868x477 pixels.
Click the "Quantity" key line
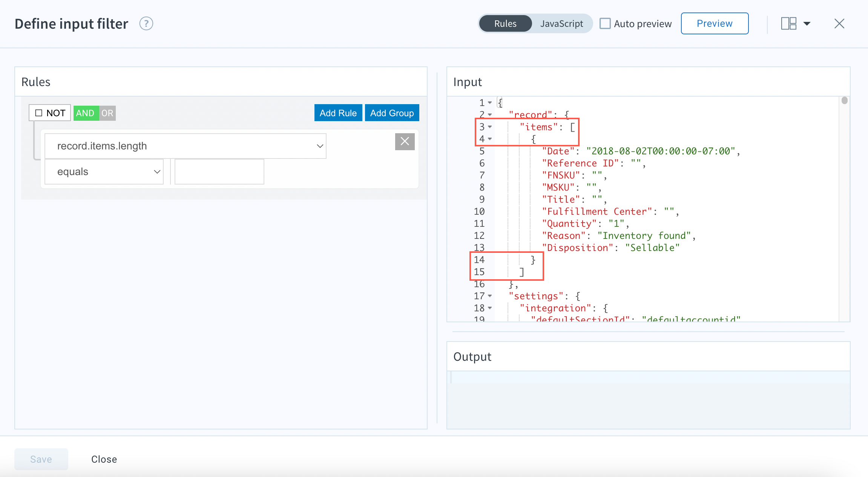pyautogui.click(x=586, y=224)
